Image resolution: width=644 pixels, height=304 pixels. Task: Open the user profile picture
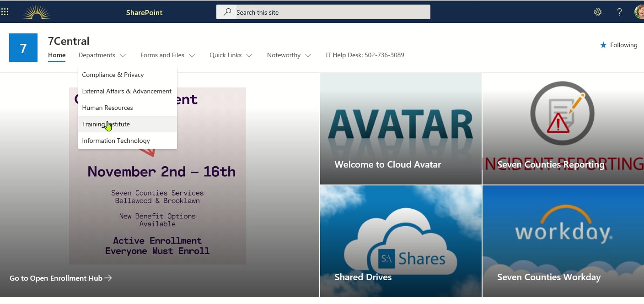pyautogui.click(x=639, y=12)
